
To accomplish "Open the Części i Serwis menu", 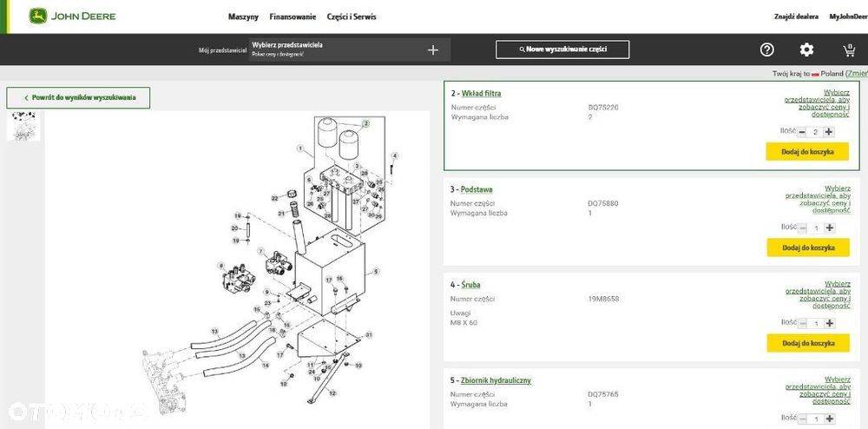I will [x=352, y=16].
